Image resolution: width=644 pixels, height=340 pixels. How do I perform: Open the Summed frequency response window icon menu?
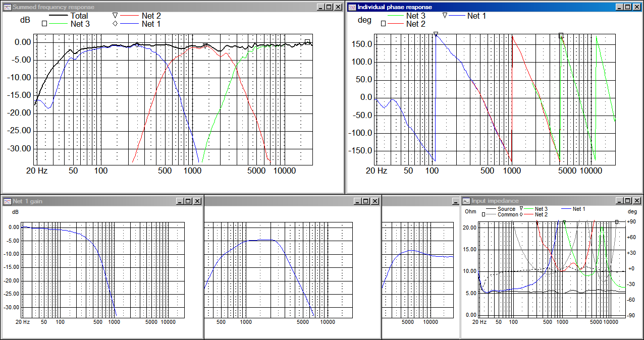tap(7, 7)
